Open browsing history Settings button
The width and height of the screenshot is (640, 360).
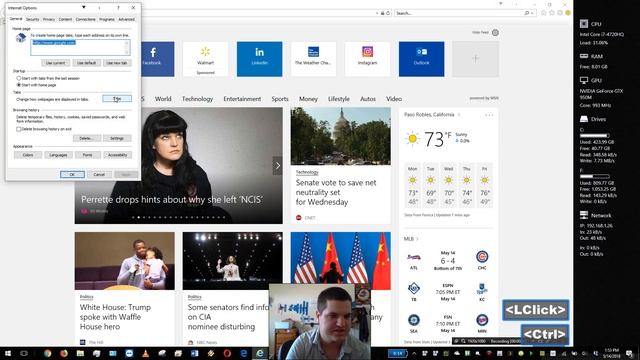tap(117, 138)
